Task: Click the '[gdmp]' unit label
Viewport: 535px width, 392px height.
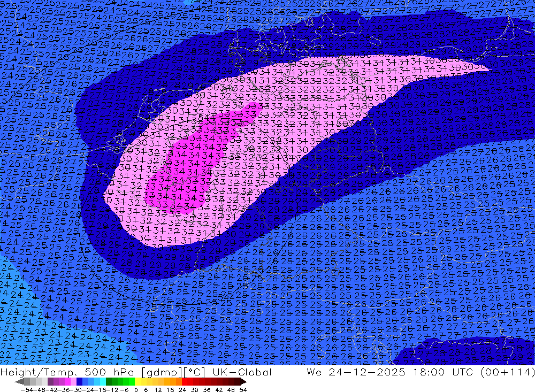Action: (x=162, y=372)
